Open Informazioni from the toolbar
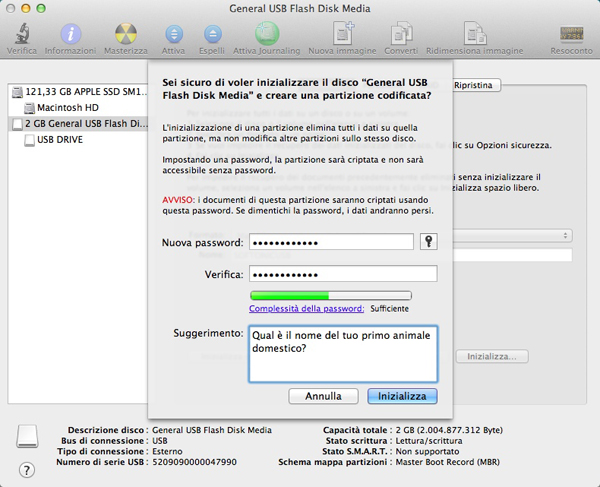The height and width of the screenshot is (487, 600). click(x=70, y=33)
